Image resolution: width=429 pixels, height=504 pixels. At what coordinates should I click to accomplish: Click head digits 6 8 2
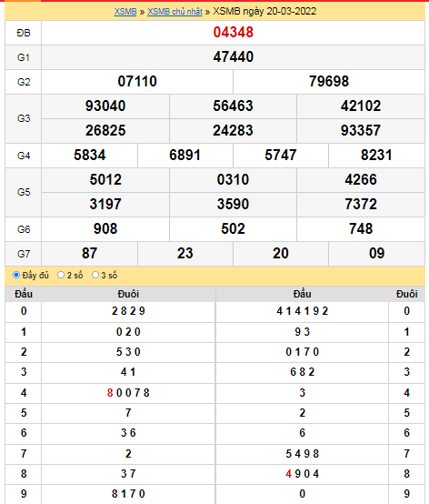302,371
